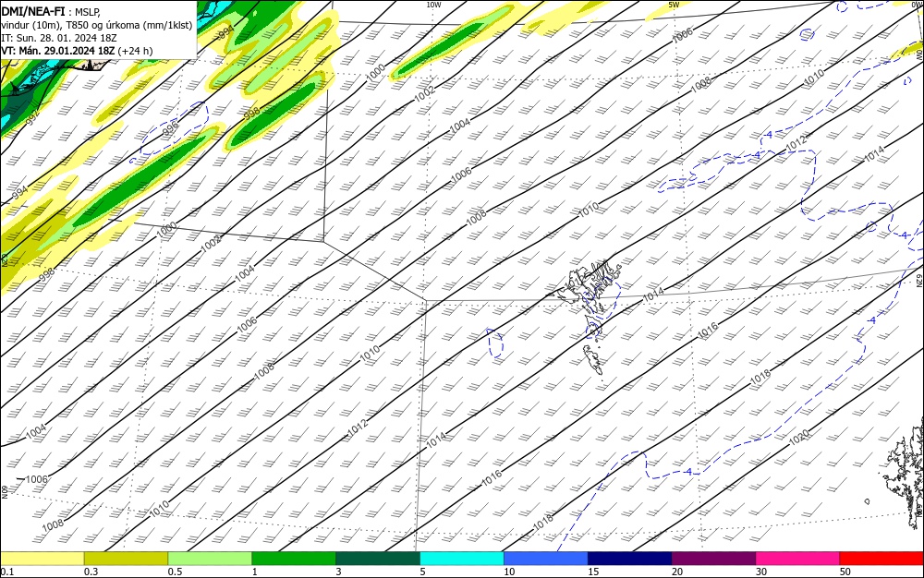The width and height of the screenshot is (924, 578).
Task: Click the "62N" latitude label
Action: coord(919,279)
